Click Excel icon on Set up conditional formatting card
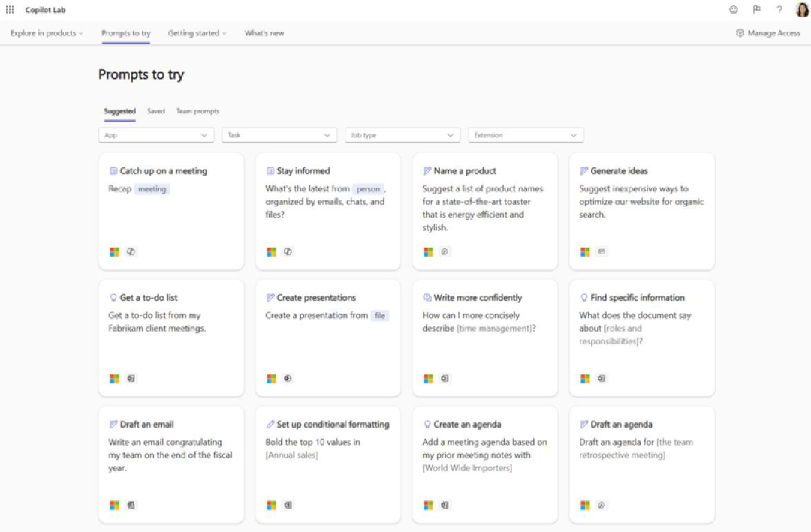Viewport: 811px width, 532px height. (x=288, y=505)
